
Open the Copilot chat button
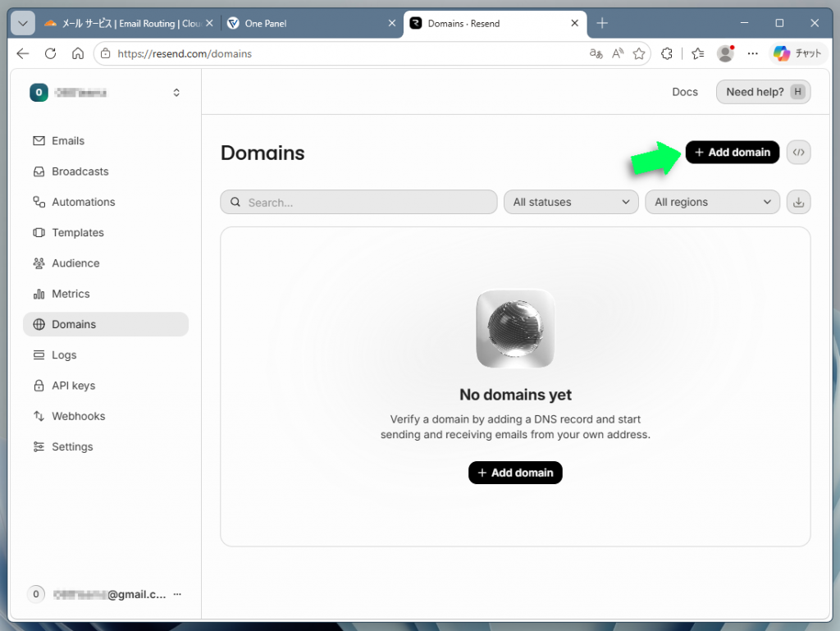797,53
